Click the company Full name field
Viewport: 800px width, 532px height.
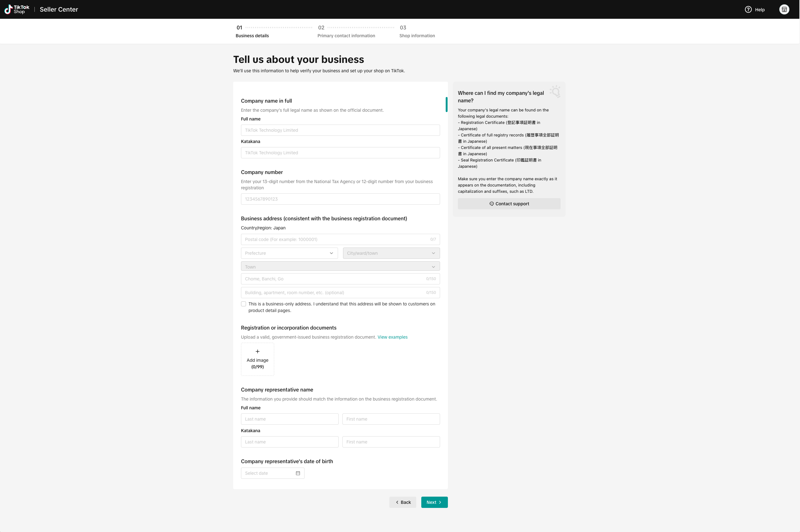click(x=340, y=130)
